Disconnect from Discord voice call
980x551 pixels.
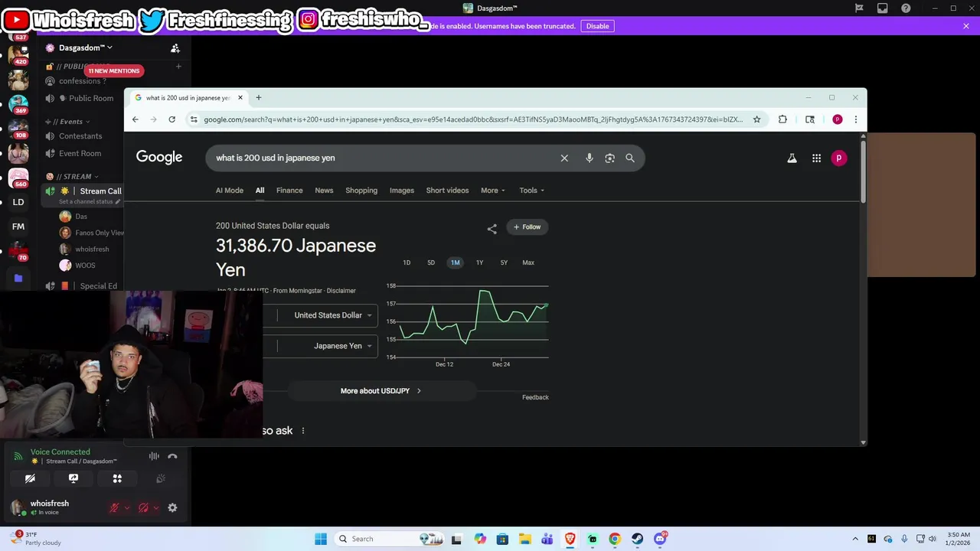pos(172,456)
